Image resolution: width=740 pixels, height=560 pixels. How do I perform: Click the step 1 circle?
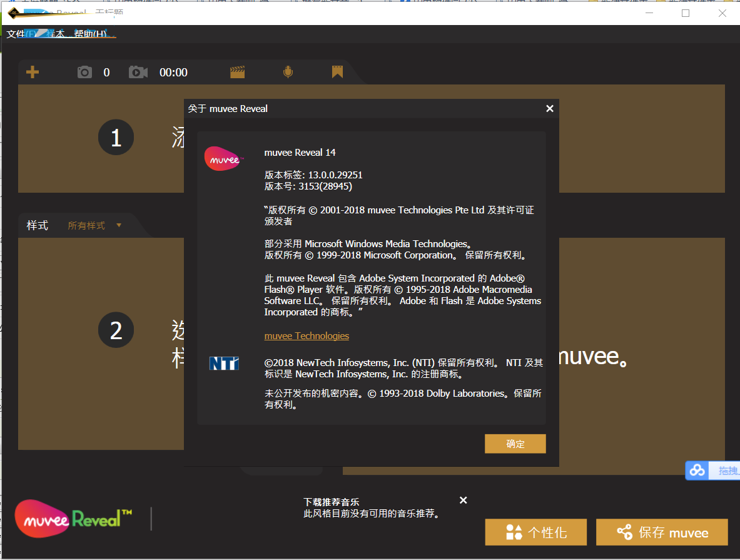(116, 138)
